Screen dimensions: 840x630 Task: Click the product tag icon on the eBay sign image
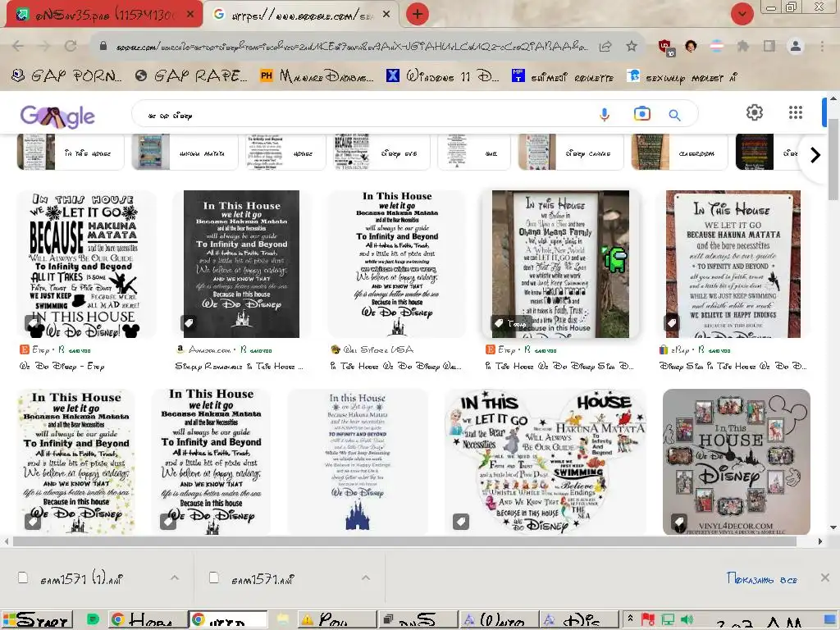(x=671, y=323)
